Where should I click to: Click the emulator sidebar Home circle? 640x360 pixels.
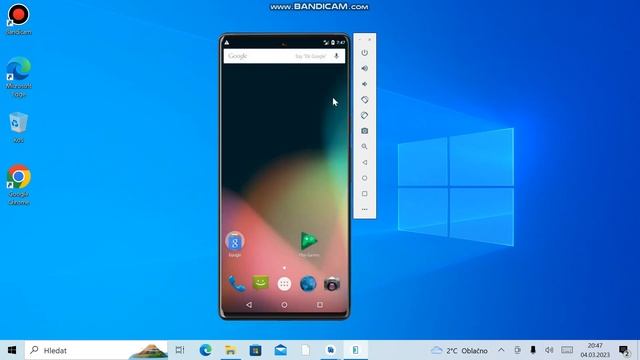364,178
